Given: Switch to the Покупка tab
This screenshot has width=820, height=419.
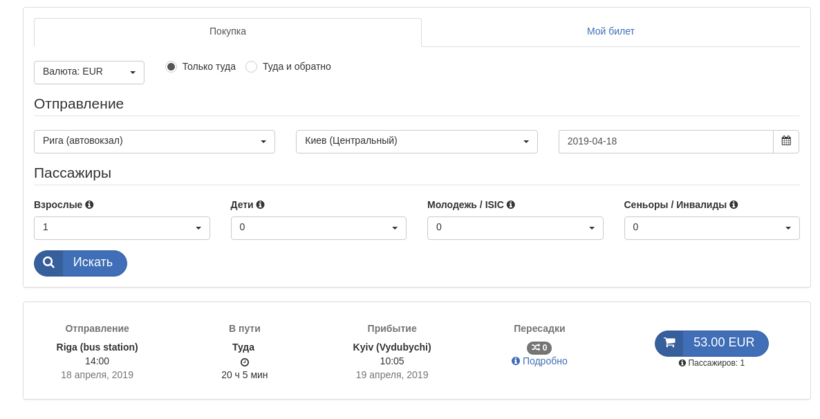Looking at the screenshot, I should coord(227,31).
